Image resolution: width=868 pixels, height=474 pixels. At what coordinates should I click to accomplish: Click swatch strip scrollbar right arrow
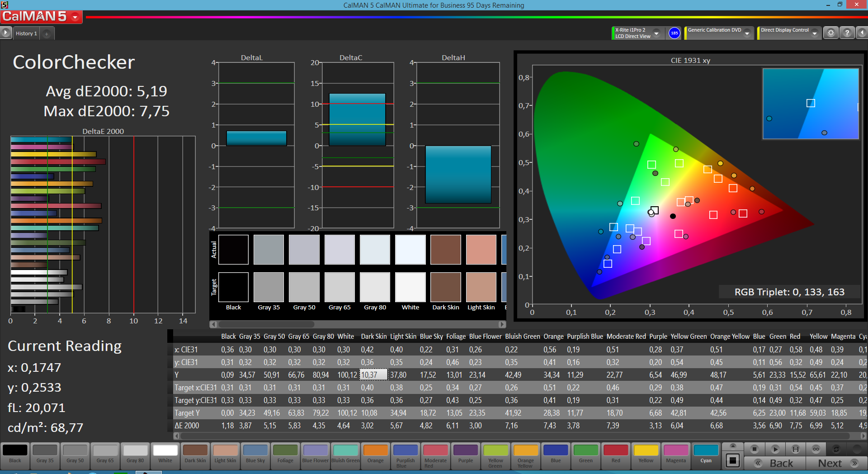click(502, 324)
